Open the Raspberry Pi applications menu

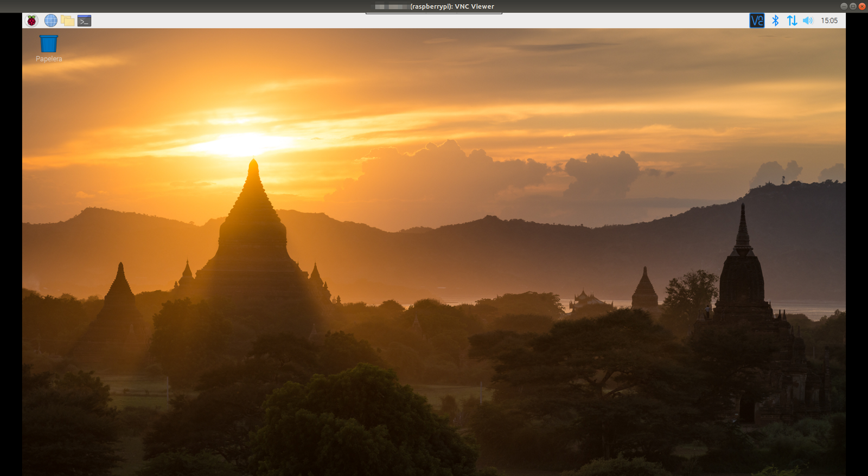pyautogui.click(x=32, y=21)
